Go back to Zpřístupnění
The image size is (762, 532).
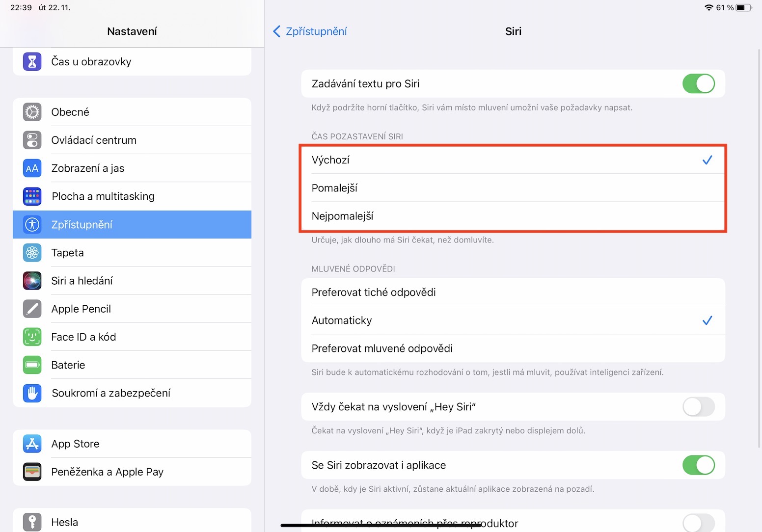click(x=310, y=31)
